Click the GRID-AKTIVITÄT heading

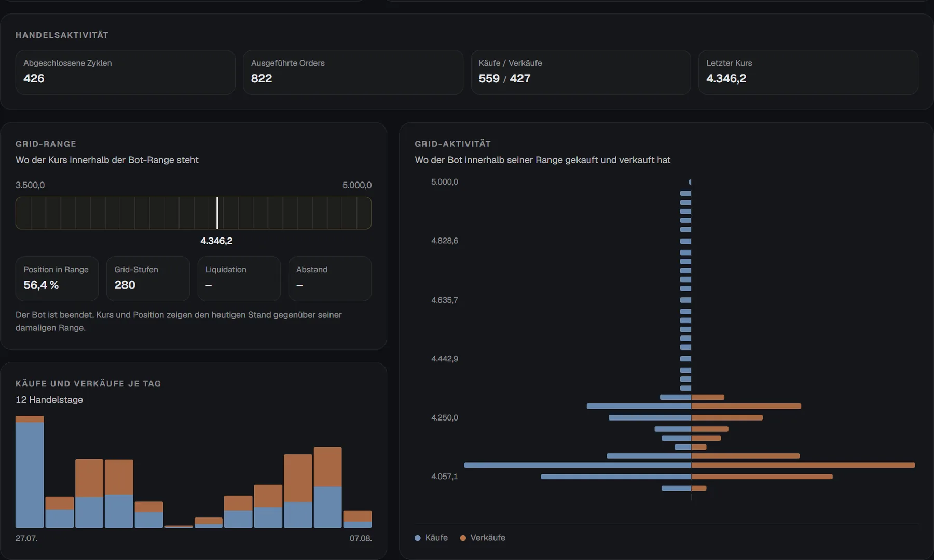pos(452,144)
